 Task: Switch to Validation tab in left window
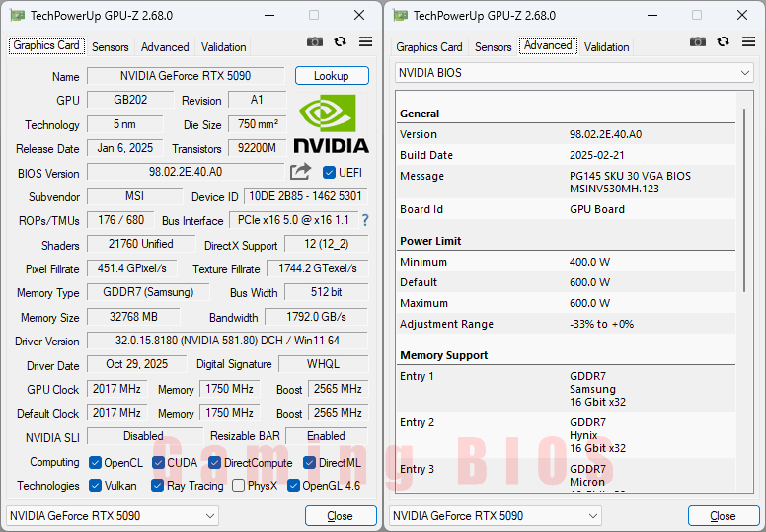click(223, 47)
